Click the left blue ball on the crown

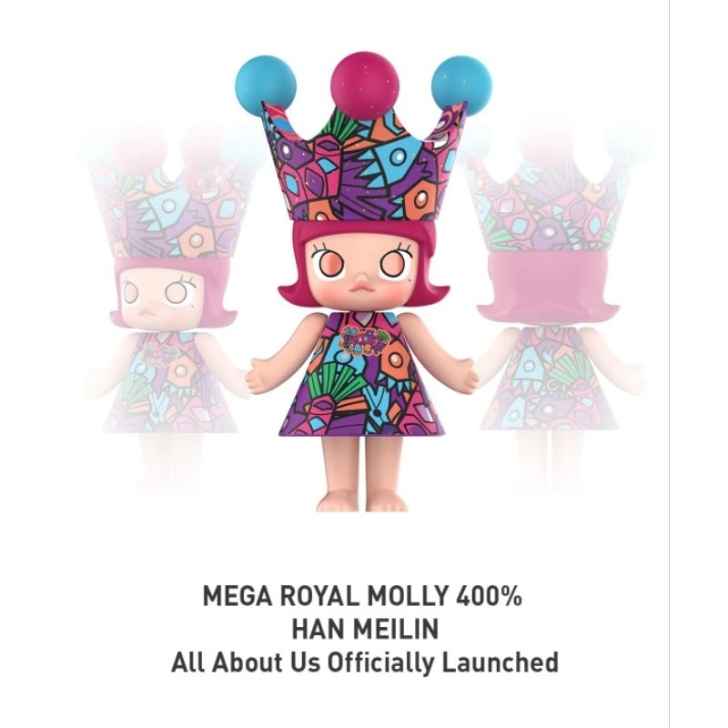tap(266, 86)
